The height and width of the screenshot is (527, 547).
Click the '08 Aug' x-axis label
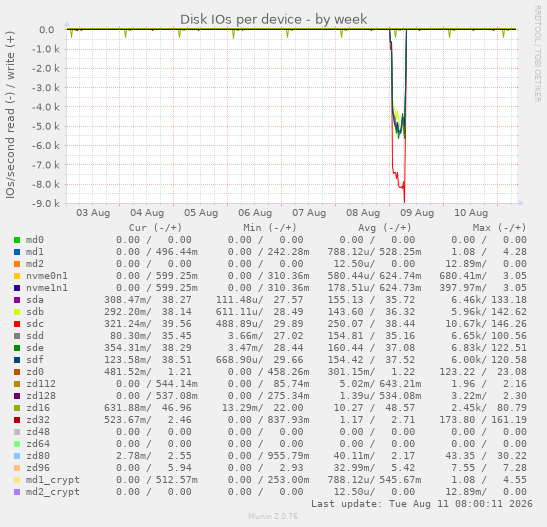(363, 213)
